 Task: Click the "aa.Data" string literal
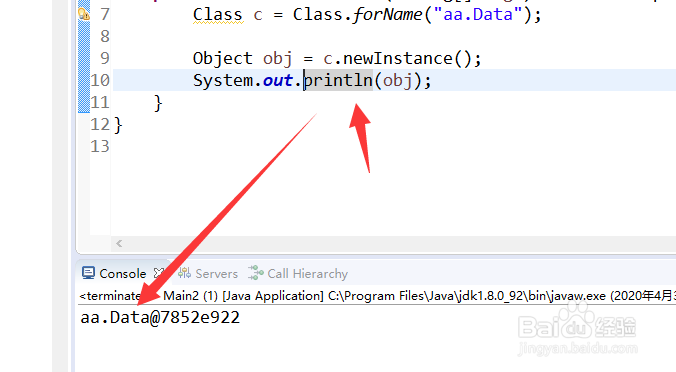[x=479, y=15]
